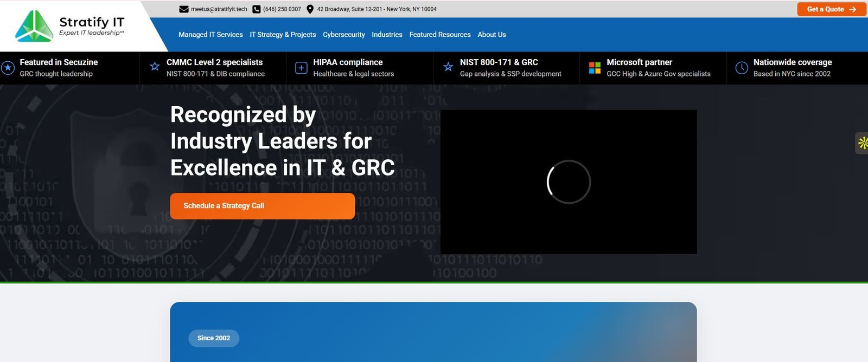The height and width of the screenshot is (362, 868).
Task: Open the Cybersecurity menu
Action: (x=344, y=35)
